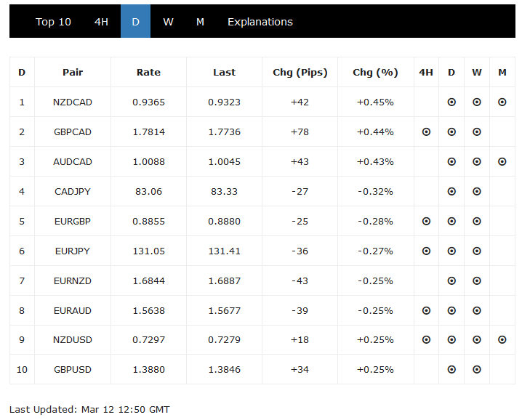The width and height of the screenshot is (522, 420).
Task: Click the monthly indicator icon for NZDCAD
Action: click(502, 102)
